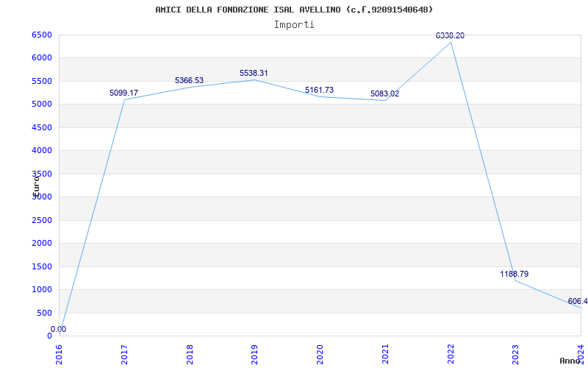The height and width of the screenshot is (368, 588).
Task: Select the 5538.31 data label
Action: tap(254, 73)
